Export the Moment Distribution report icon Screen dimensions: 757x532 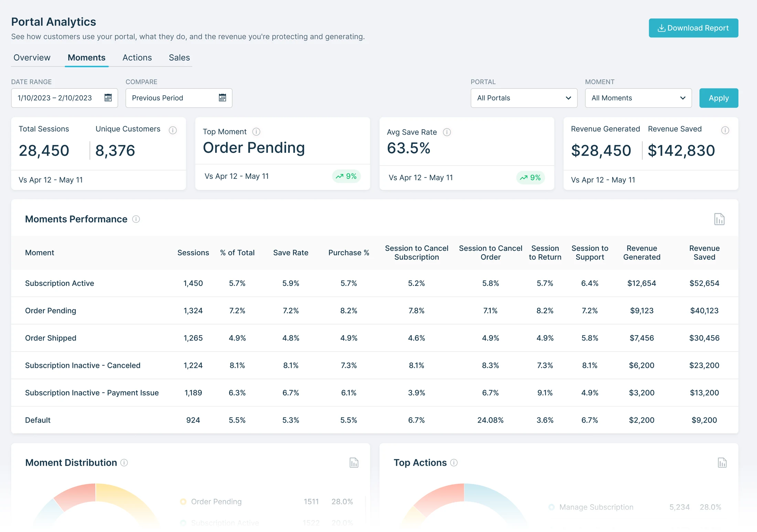coord(354,462)
